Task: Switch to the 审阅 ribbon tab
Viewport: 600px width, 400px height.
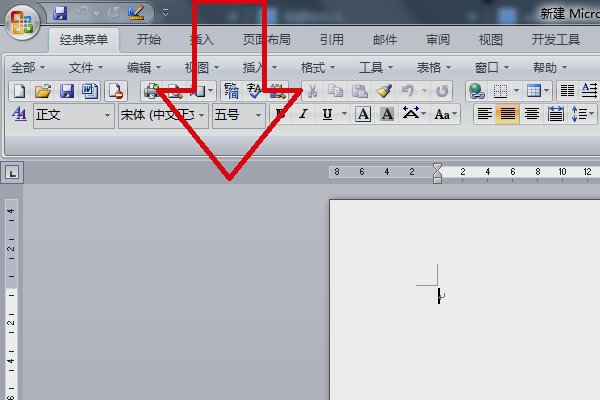Action: 438,39
